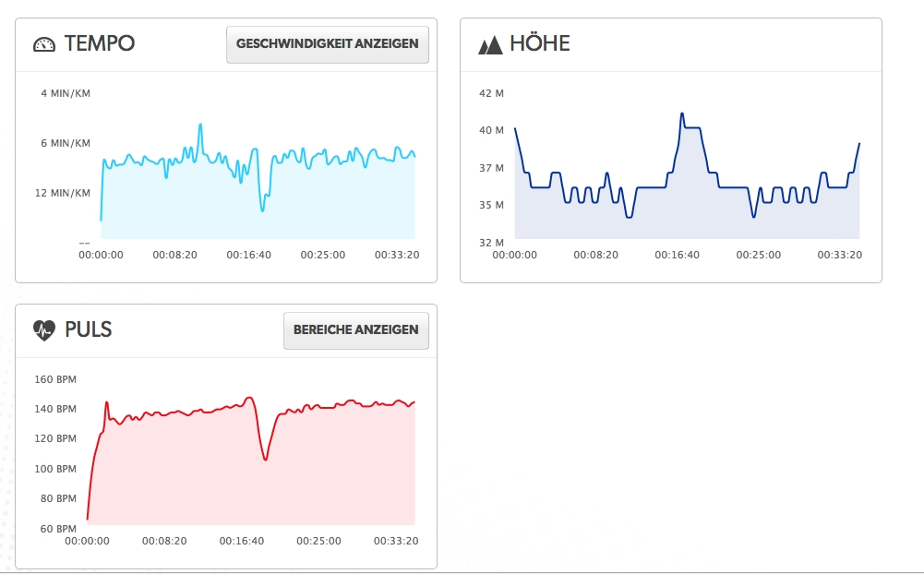Click the 60 BPM axis label
Viewport: 924px width, 574px height.
point(57,529)
